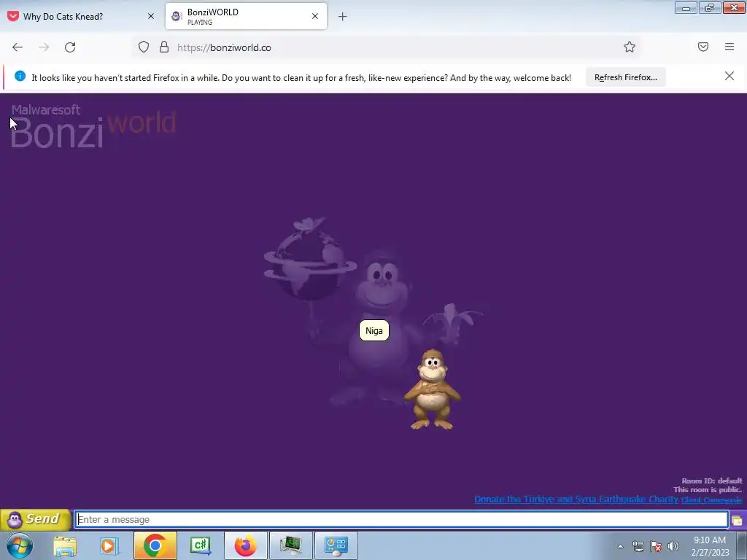Go forward with the forward arrow

44,47
